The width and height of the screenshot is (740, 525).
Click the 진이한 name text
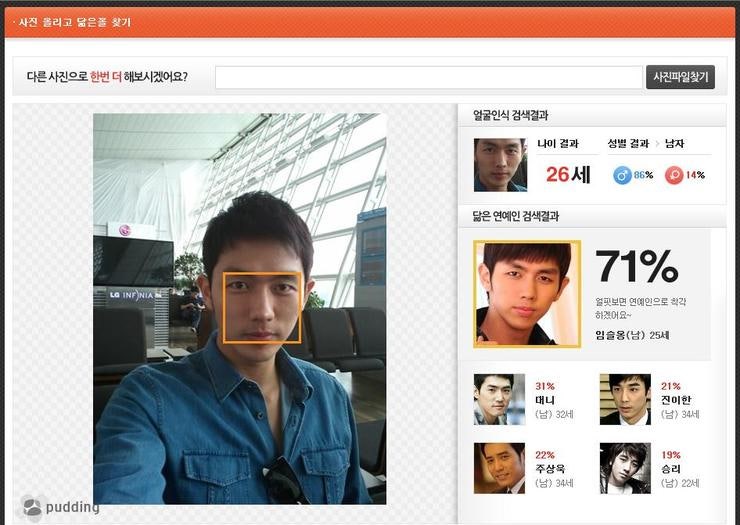coord(676,400)
